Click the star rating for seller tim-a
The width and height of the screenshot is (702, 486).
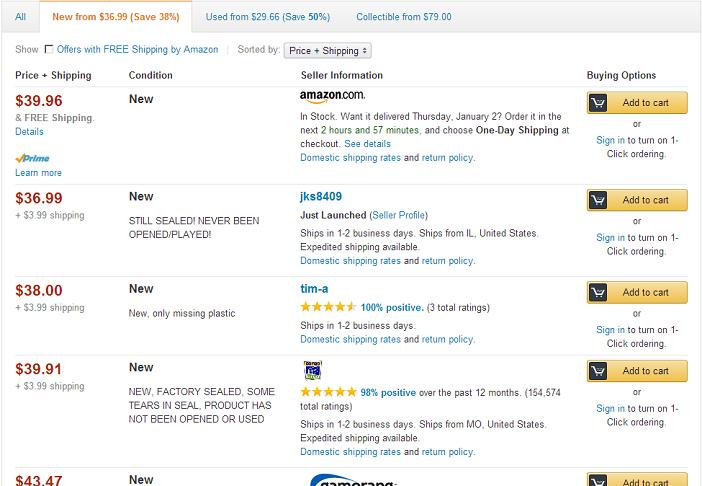328,307
